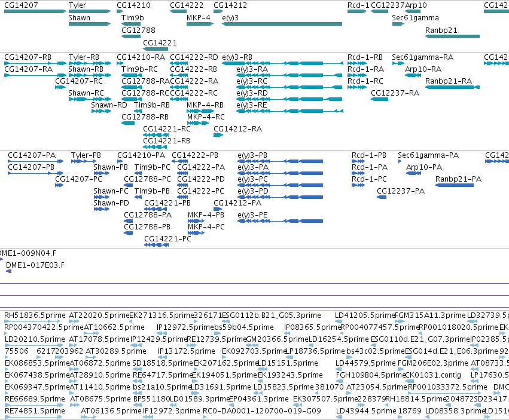Click the RE66689.5prime EST label
509x420 pixels.
pos(35,399)
